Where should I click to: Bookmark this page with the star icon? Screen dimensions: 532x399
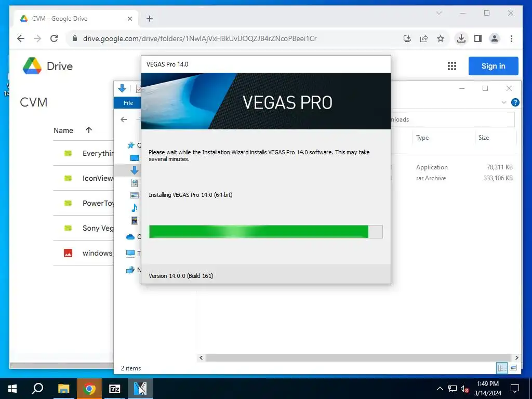pos(441,38)
